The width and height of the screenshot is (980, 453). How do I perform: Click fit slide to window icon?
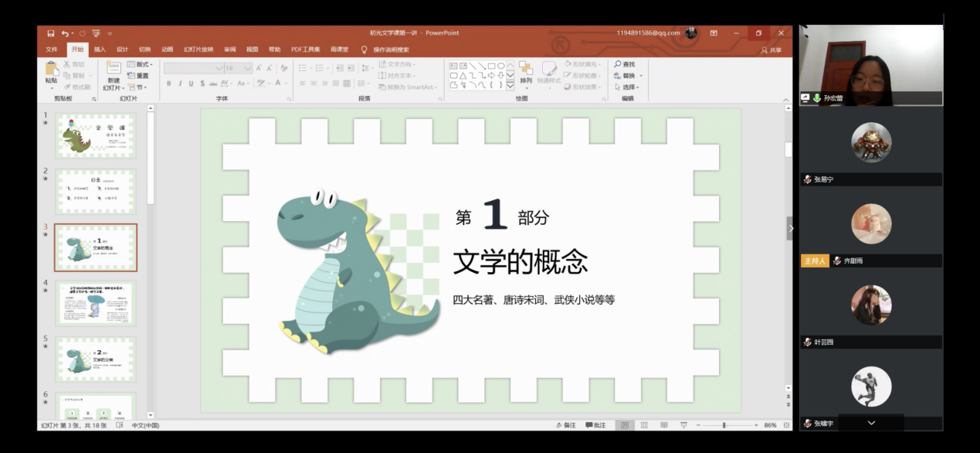pos(788,425)
